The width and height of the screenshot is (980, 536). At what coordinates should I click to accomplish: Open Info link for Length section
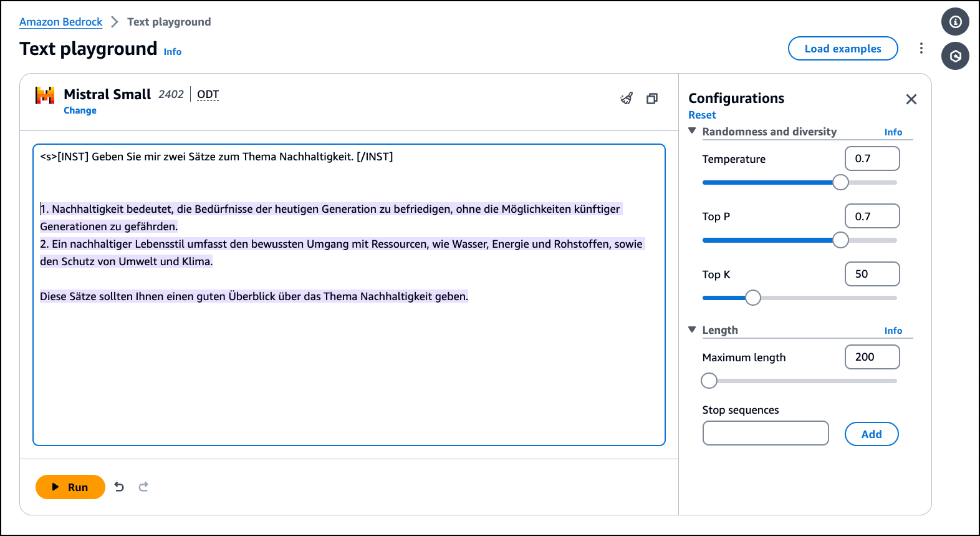click(x=893, y=331)
